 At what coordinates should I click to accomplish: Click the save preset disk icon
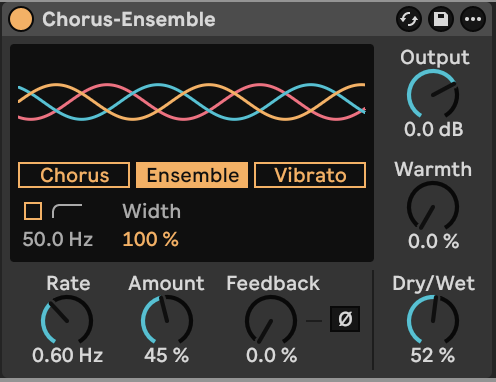tap(441, 19)
